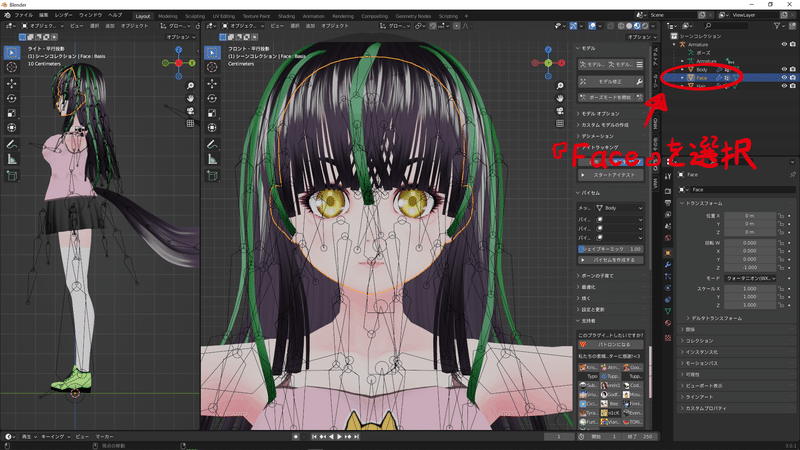
Task: Click wrench icon beside モデル修正 button
Action: coord(639,82)
